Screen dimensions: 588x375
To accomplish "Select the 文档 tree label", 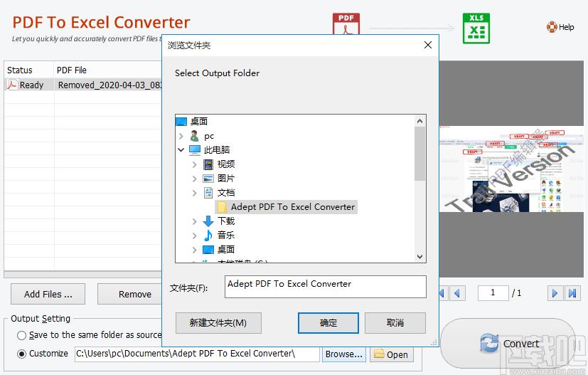I will [x=226, y=193].
